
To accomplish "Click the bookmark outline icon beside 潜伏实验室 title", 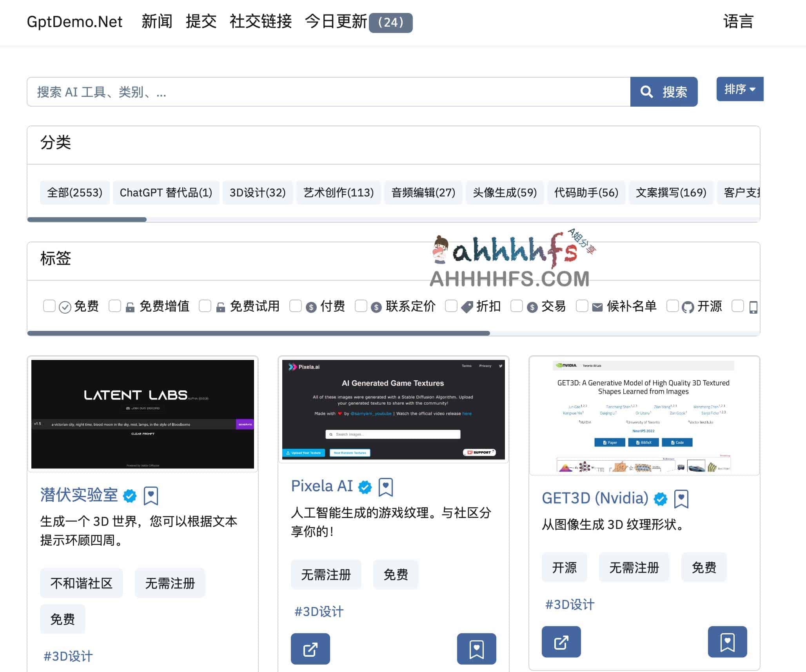I will click(x=151, y=496).
